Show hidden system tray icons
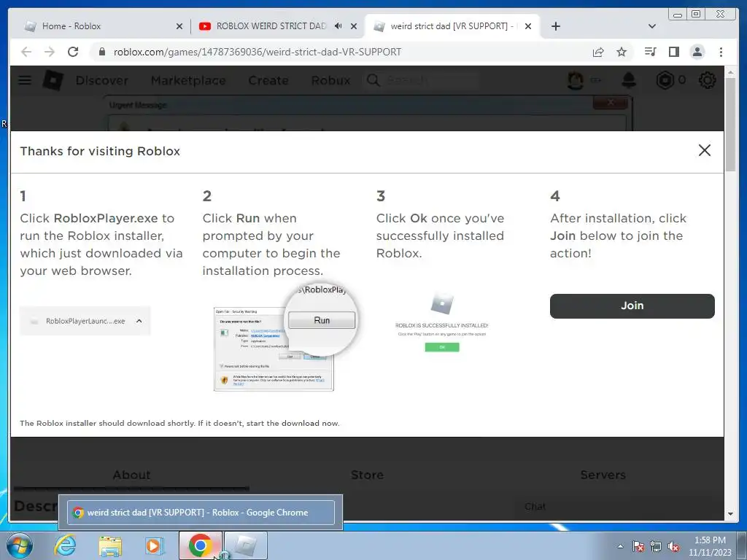The height and width of the screenshot is (560, 747). coord(620,546)
